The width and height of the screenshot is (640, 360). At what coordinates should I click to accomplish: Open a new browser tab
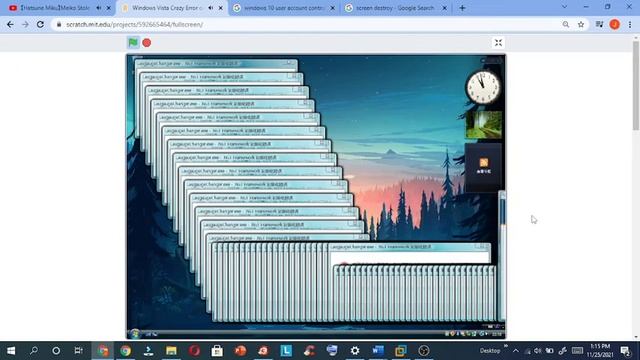click(x=462, y=8)
